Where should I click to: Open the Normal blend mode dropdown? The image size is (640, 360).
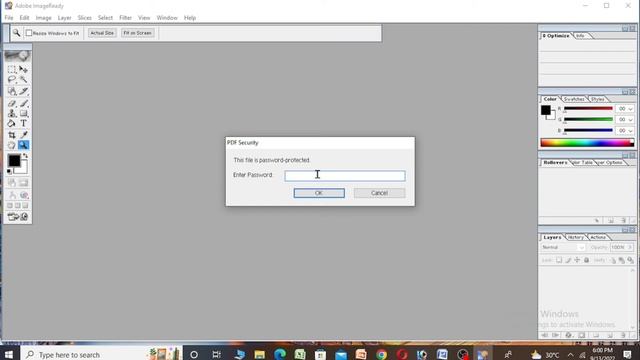coord(563,247)
